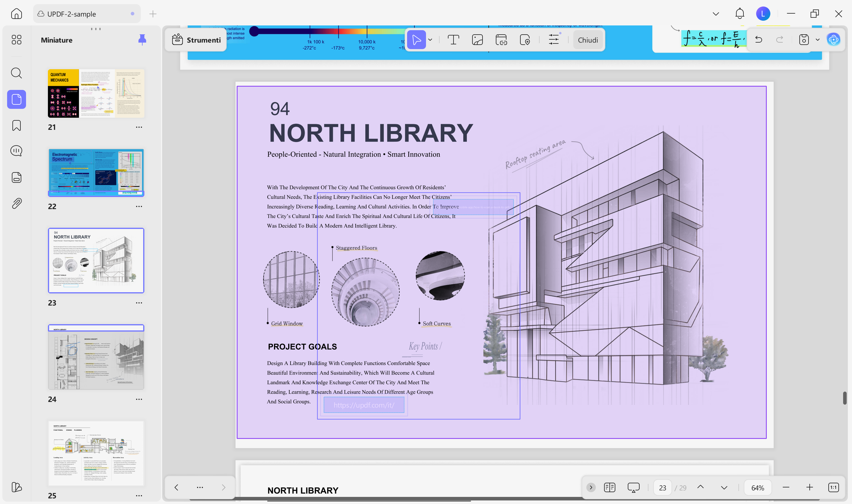Click the 64% zoom level field

(758, 488)
